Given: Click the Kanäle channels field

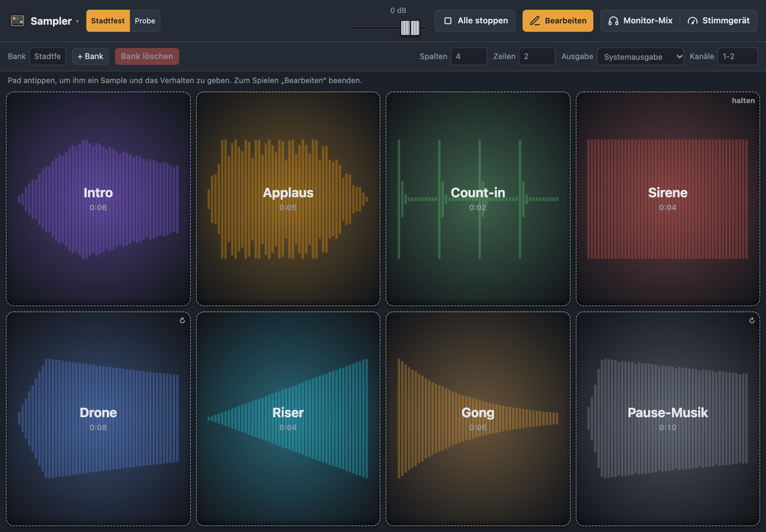Looking at the screenshot, I should click(x=738, y=56).
